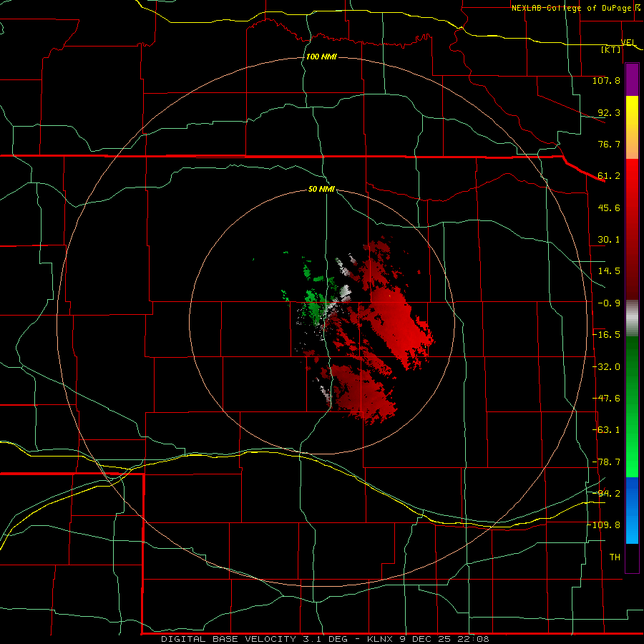Viewport: 644px width, 644px height.
Task: Click the -63.1 velocity scale value
Action: point(606,430)
